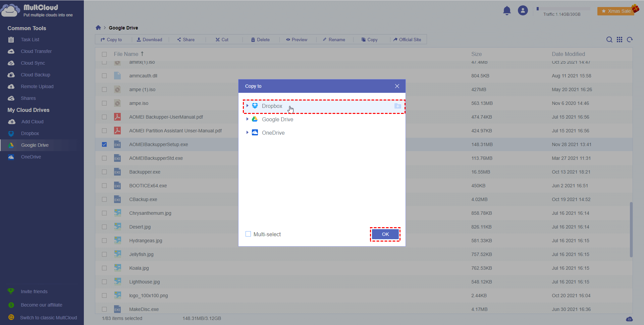Click Download in toolbar
This screenshot has height=325, width=644.
[x=149, y=40]
